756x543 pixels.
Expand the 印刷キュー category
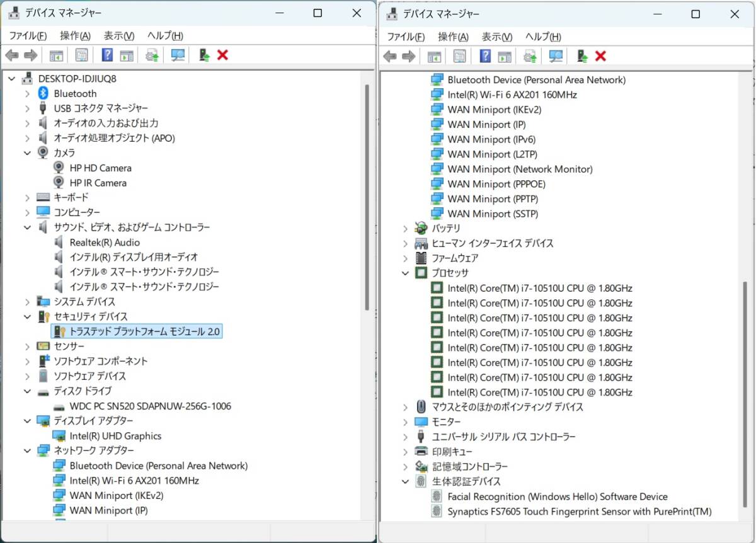click(x=405, y=452)
